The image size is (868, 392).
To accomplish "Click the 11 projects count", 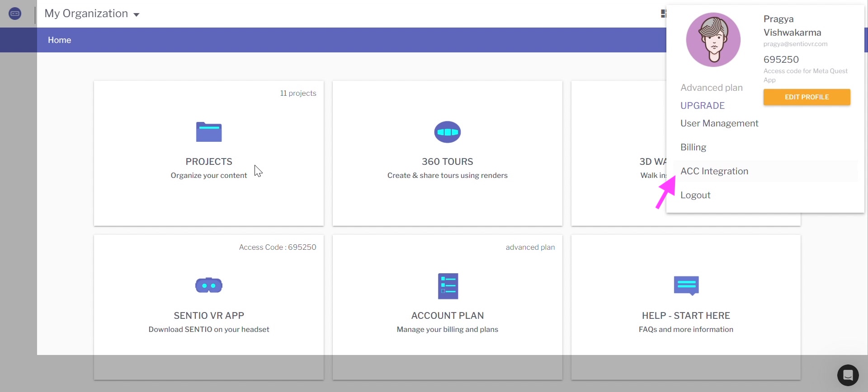I will (298, 93).
